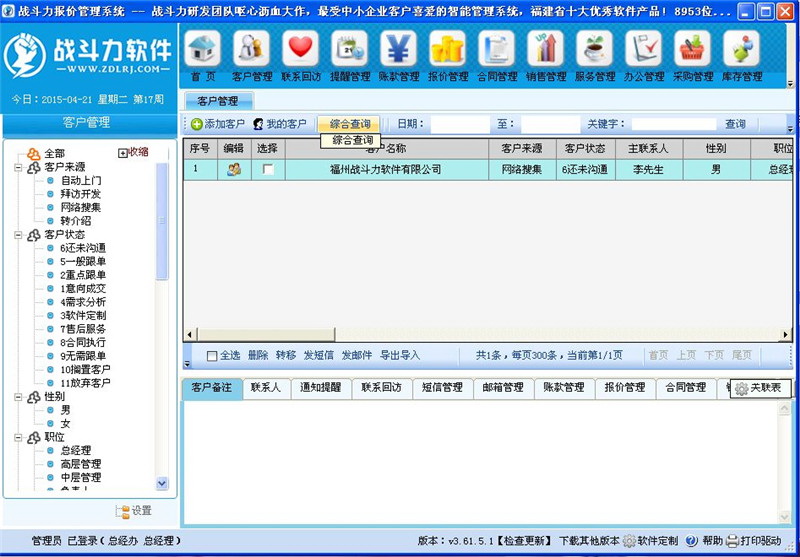Click 我的客户 person icon button
Image resolution: width=800 pixels, height=557 pixels.
(280, 124)
